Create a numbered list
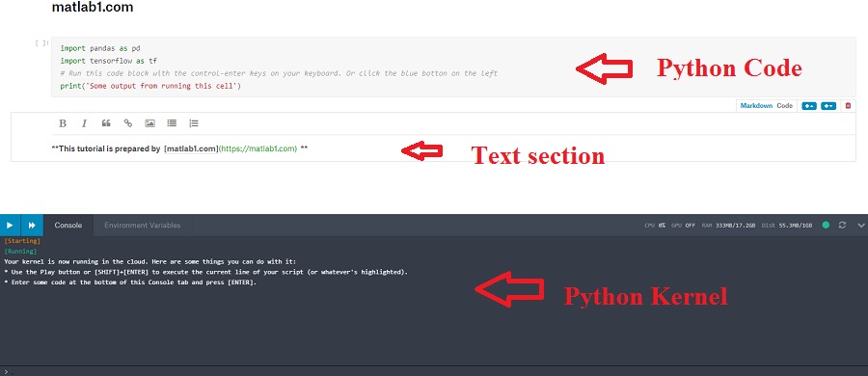868x376 pixels. click(x=193, y=123)
